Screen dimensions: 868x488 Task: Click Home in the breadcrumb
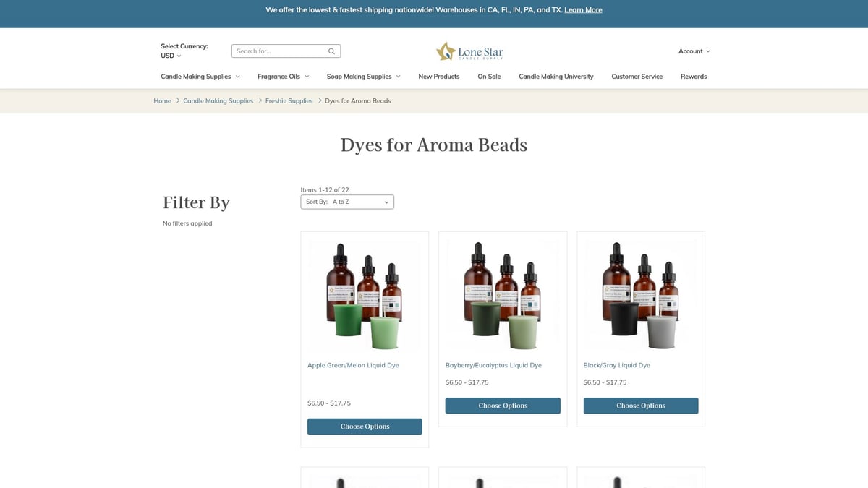162,101
